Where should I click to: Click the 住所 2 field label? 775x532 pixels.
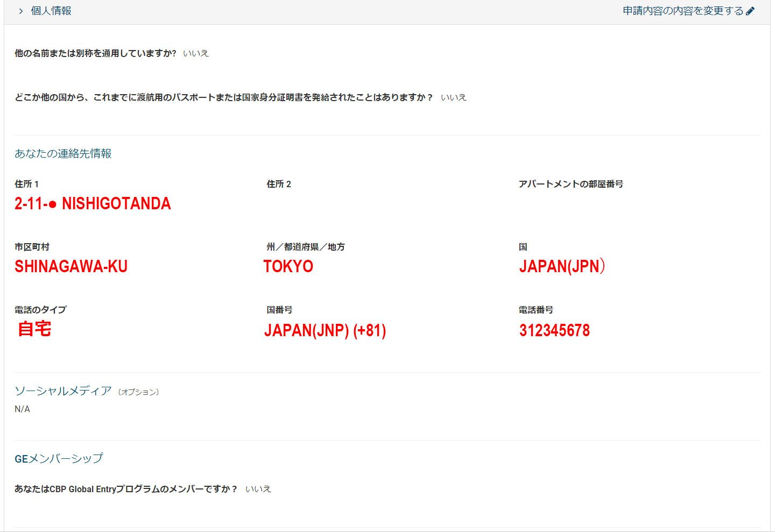279,184
